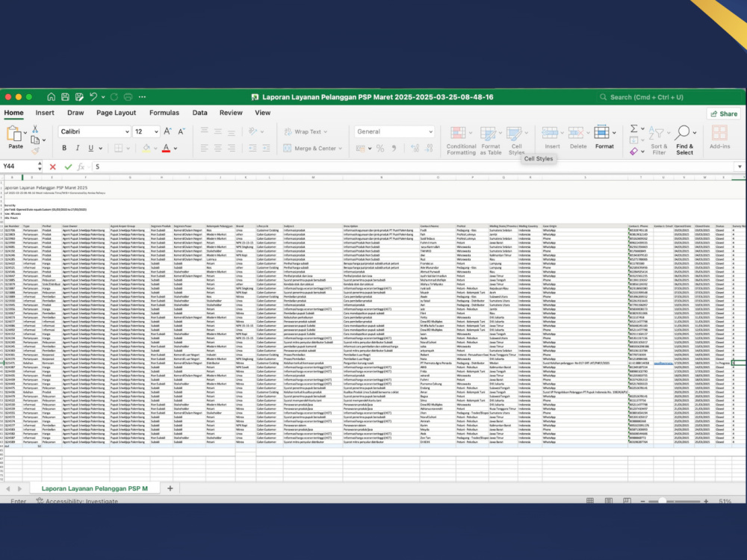Screen dimensions: 747x560
Task: Increase font size with large A
Action: 167,131
